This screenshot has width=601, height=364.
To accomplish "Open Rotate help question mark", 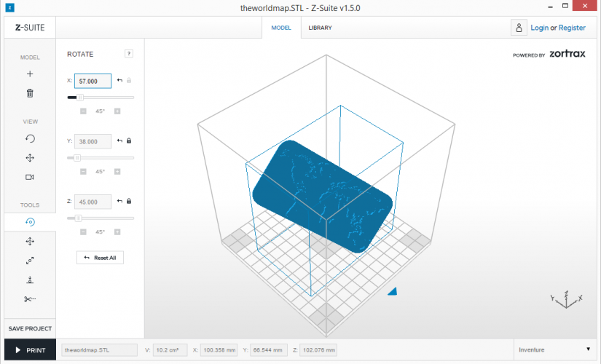I will 129,54.
